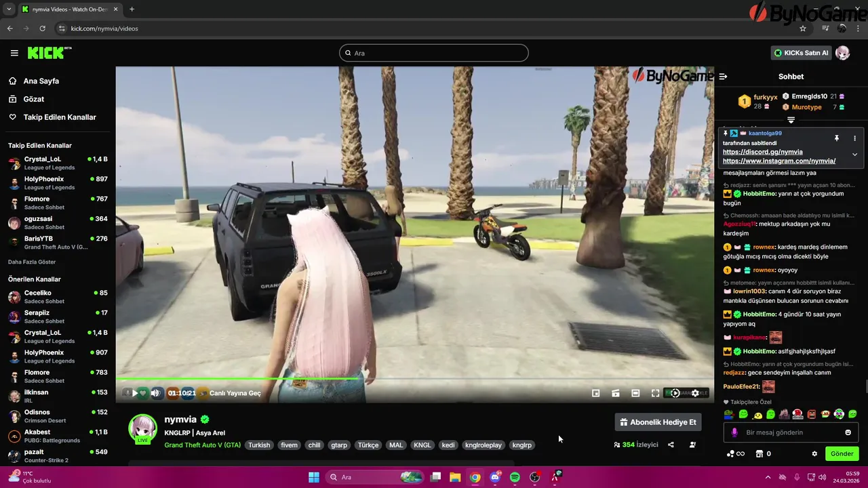Open Akabest PUBG channel
Image resolution: width=868 pixels, height=488 pixels.
pyautogui.click(x=58, y=436)
